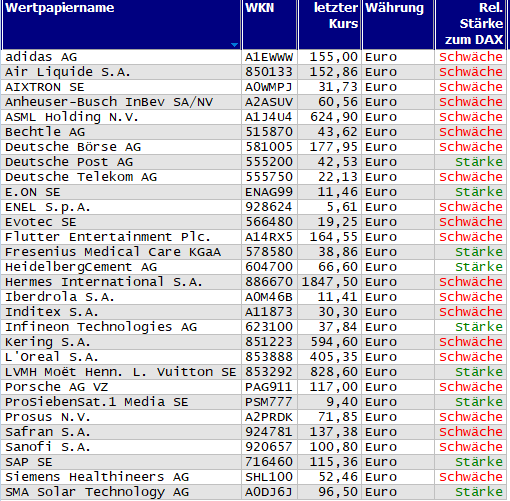Click the WKN cell ENAG99 of E.ON SE
The image size is (510, 501).
(x=269, y=192)
